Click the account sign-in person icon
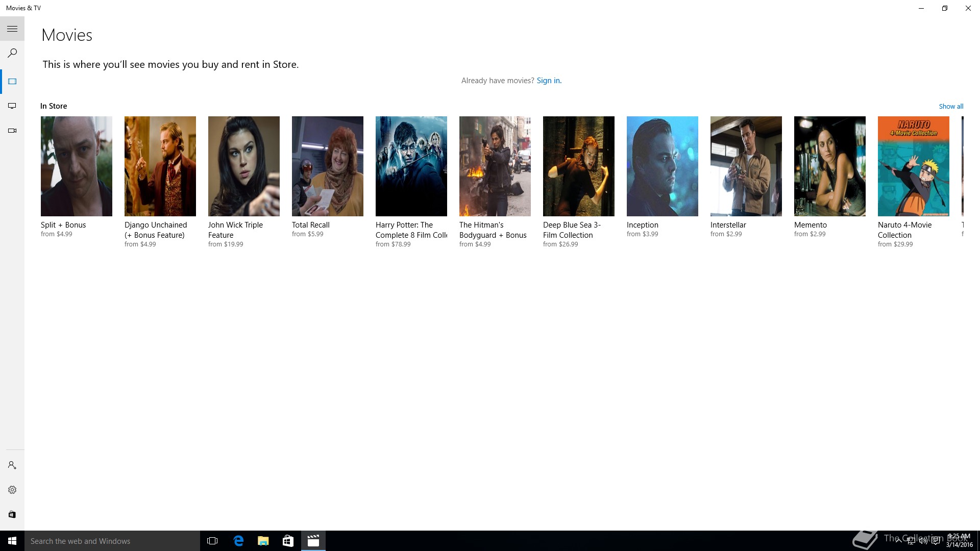980x551 pixels. click(x=12, y=465)
